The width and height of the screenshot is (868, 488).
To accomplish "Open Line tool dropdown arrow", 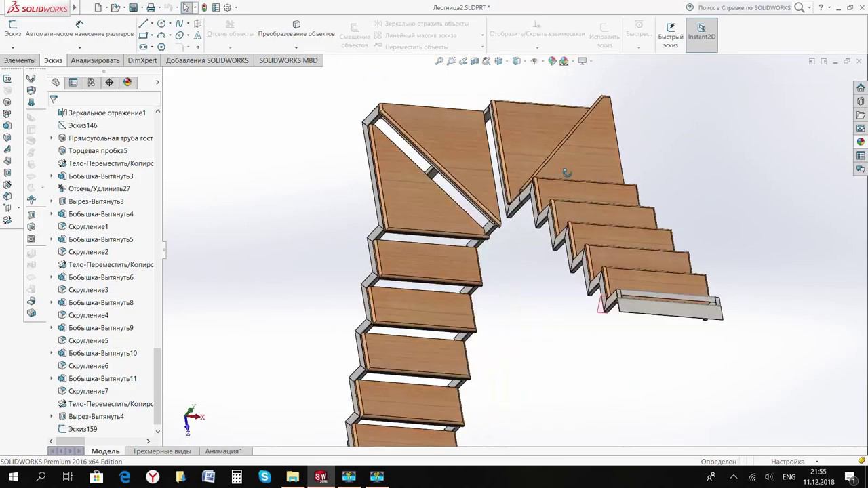I will point(152,24).
